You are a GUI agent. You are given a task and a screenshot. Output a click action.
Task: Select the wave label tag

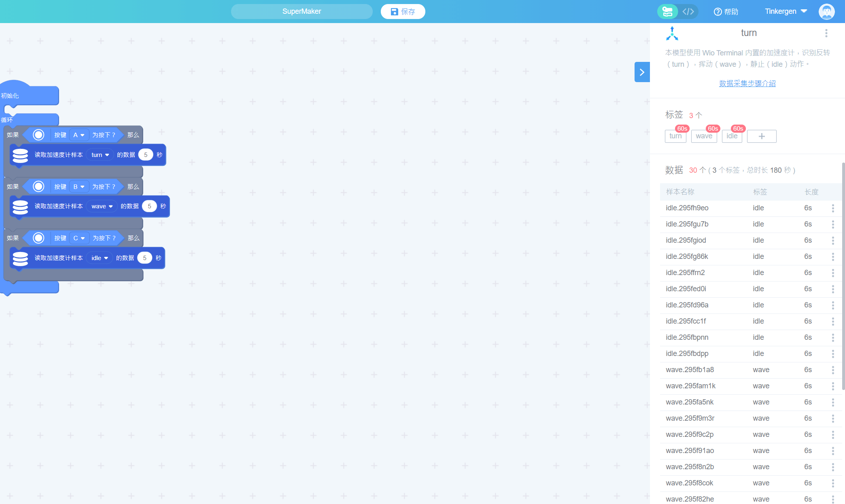point(704,136)
